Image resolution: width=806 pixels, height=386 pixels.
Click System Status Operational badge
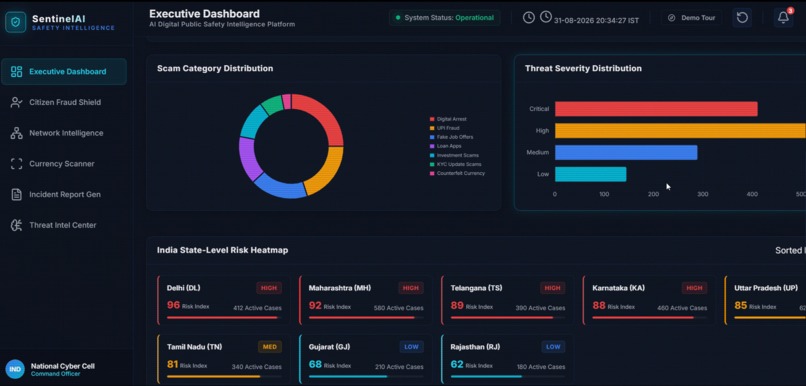coord(445,18)
